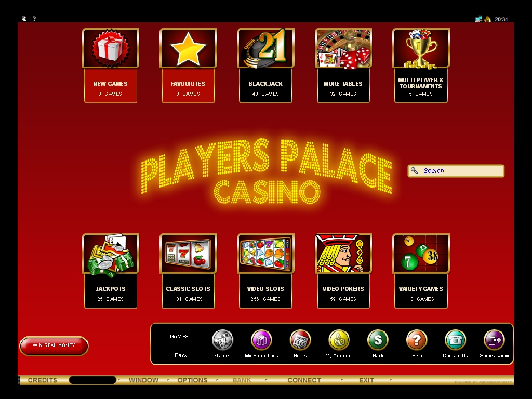Open the Jackpots category tile
The height and width of the screenshot is (399, 532).
[111, 271]
